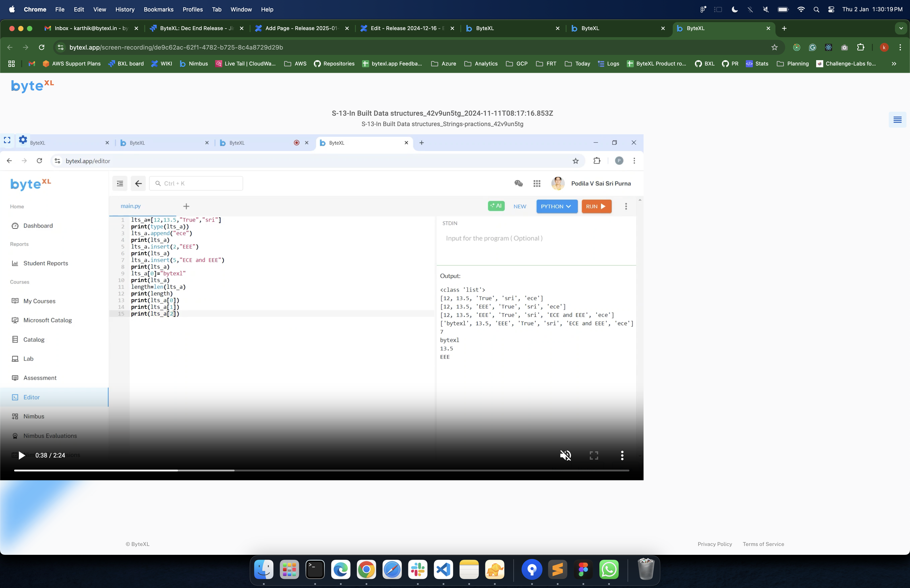Image resolution: width=910 pixels, height=588 pixels.
Task: Switch to Edit - Release 2024-12-16 tab
Action: pos(407,28)
